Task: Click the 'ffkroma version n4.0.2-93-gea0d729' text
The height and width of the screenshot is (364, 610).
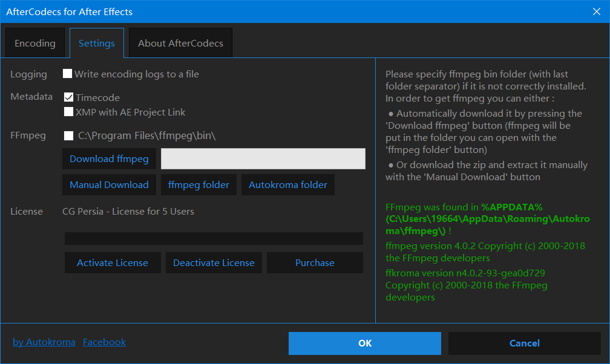Action: [467, 285]
